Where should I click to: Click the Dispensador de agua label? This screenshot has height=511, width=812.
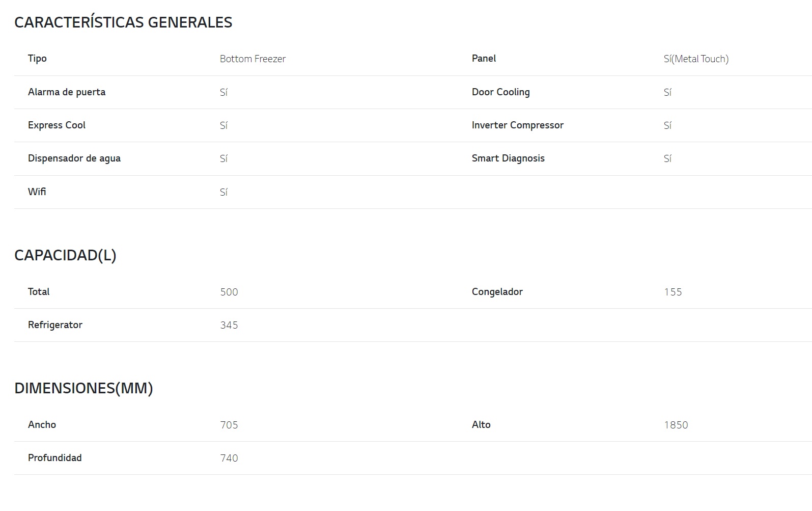(74, 158)
